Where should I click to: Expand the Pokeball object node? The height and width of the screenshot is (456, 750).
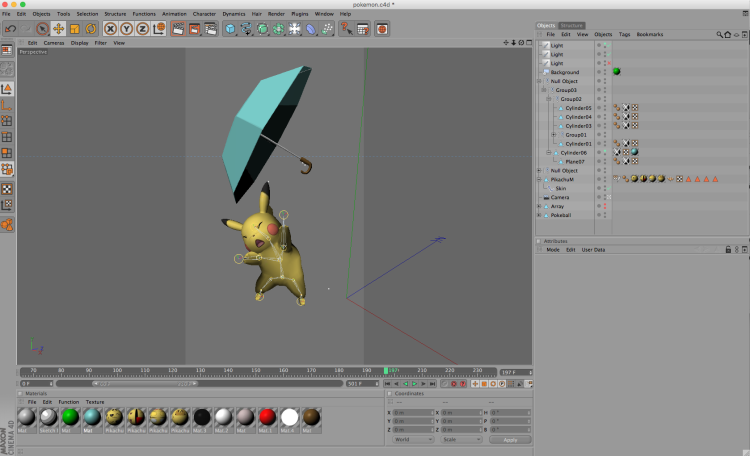pos(539,215)
